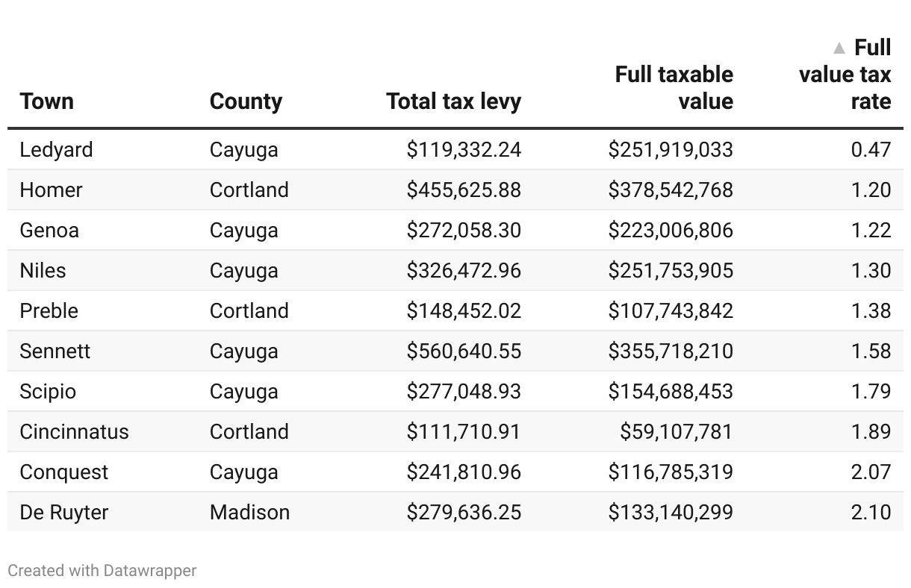
Task: Click Ledyard's tax rate value 0.47
Action: pyautogui.click(x=871, y=149)
